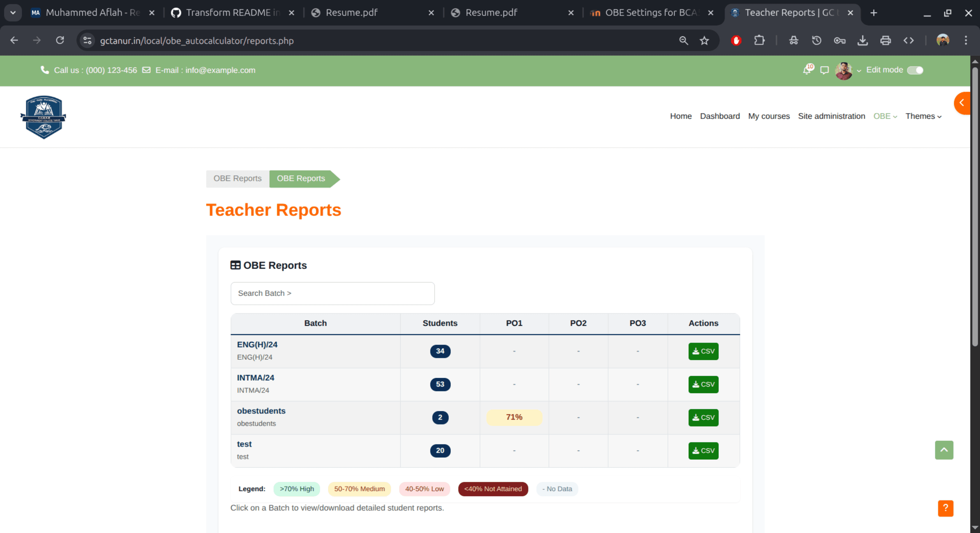The image size is (980, 533).
Task: Switch to the OBE Settings for BCA tab
Action: click(x=650, y=12)
